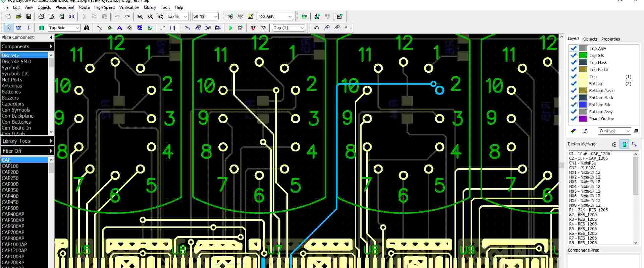Open the Route menu

point(84,7)
